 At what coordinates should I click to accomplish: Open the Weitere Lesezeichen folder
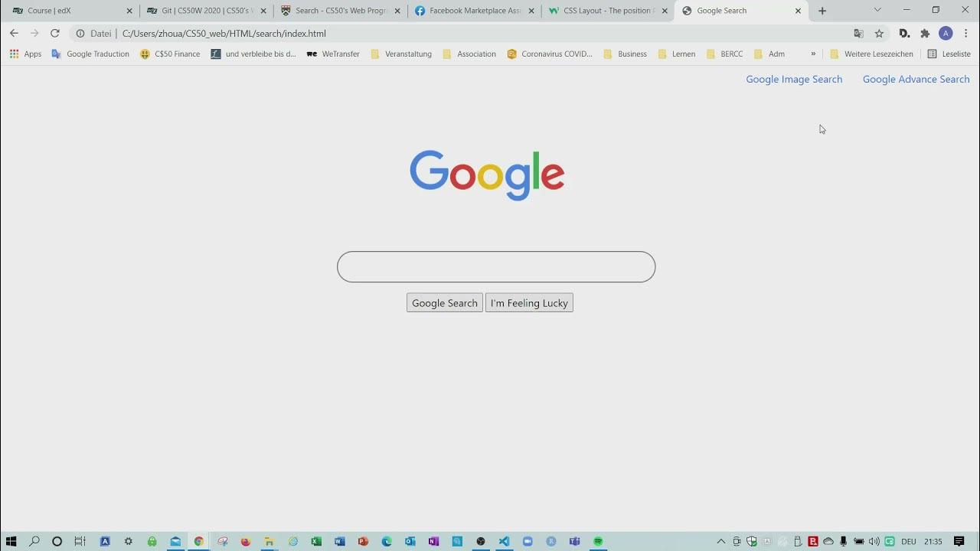click(x=871, y=54)
